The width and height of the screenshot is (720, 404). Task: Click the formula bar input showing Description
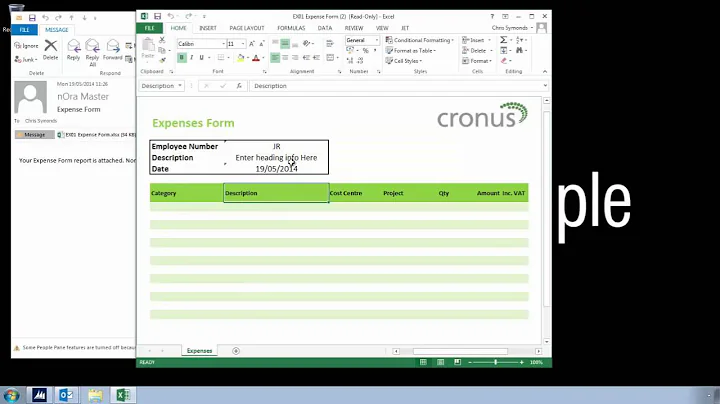399,86
